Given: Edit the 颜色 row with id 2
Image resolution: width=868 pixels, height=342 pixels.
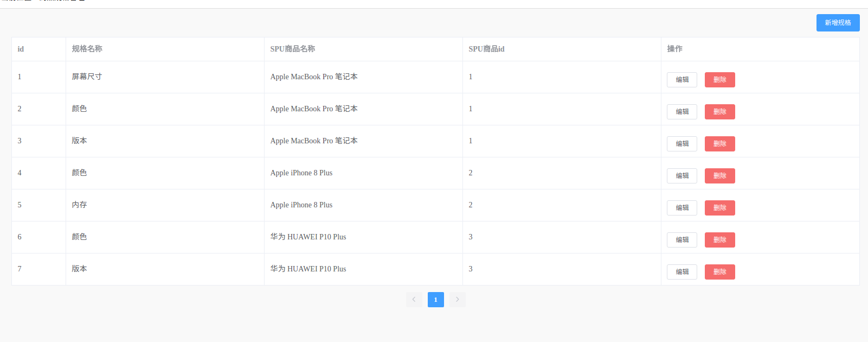Looking at the screenshot, I should pyautogui.click(x=682, y=112).
